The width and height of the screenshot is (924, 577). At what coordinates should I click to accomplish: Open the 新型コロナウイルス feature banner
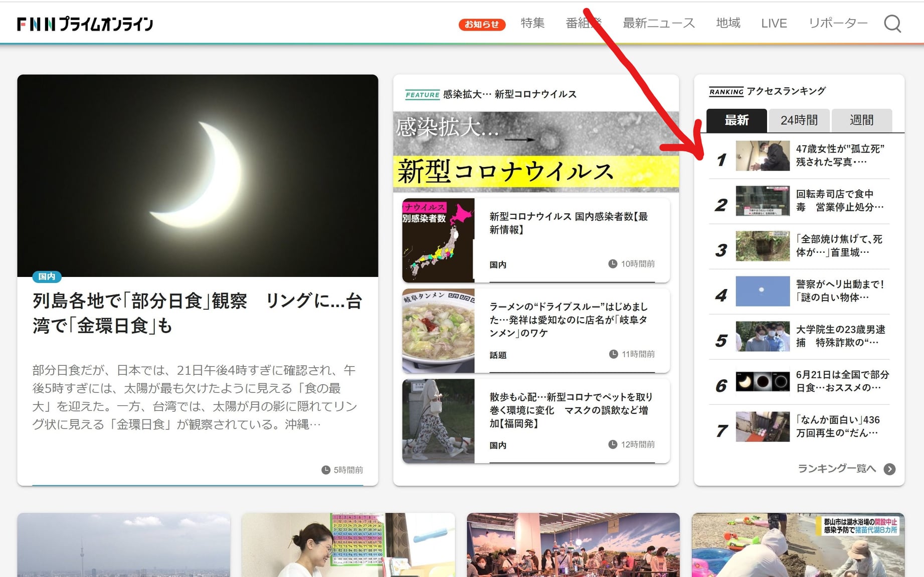pos(535,152)
